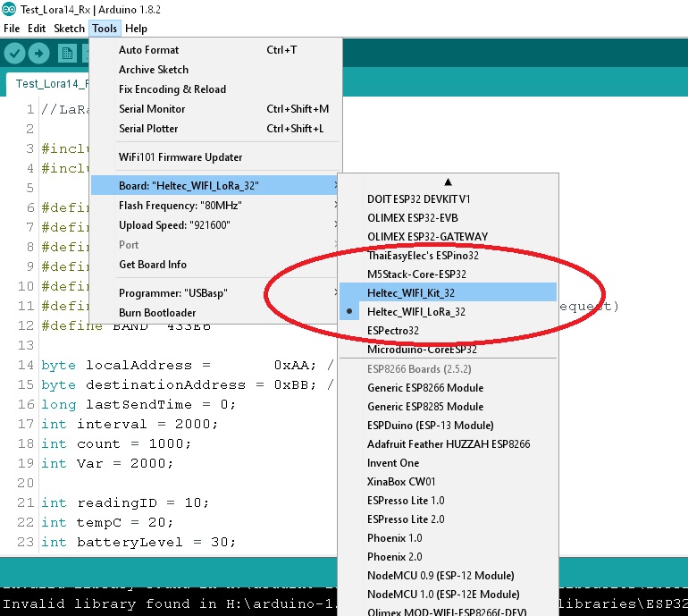Image resolution: width=688 pixels, height=616 pixels.
Task: Click the scroll-up triangle in board list
Action: (x=448, y=181)
